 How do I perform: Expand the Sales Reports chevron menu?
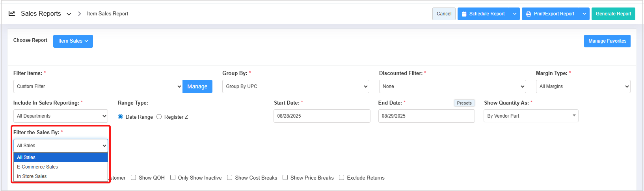click(69, 14)
